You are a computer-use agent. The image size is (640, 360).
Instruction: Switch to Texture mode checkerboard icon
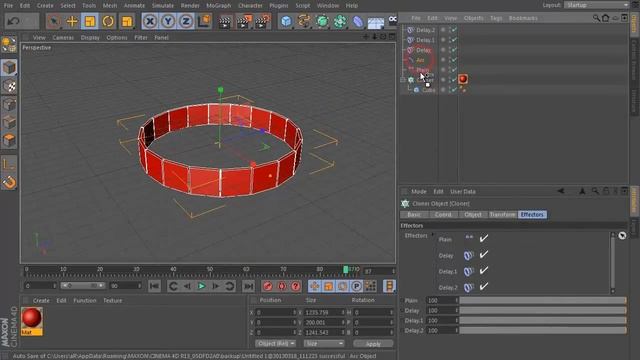[x=9, y=86]
